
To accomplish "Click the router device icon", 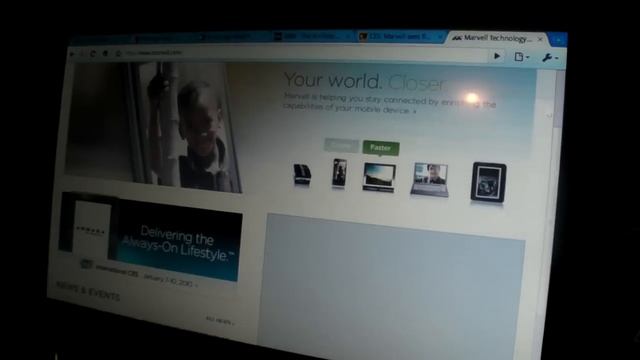I will point(302,174).
